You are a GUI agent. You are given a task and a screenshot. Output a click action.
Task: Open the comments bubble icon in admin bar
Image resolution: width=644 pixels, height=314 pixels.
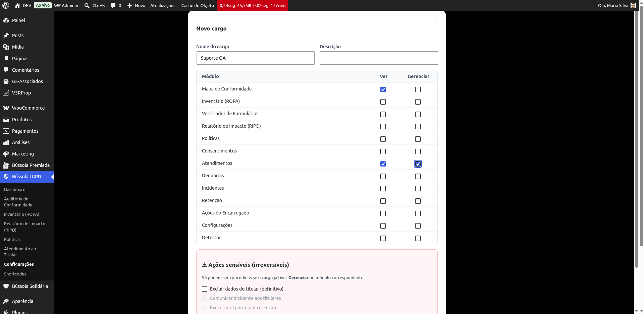pos(113,6)
